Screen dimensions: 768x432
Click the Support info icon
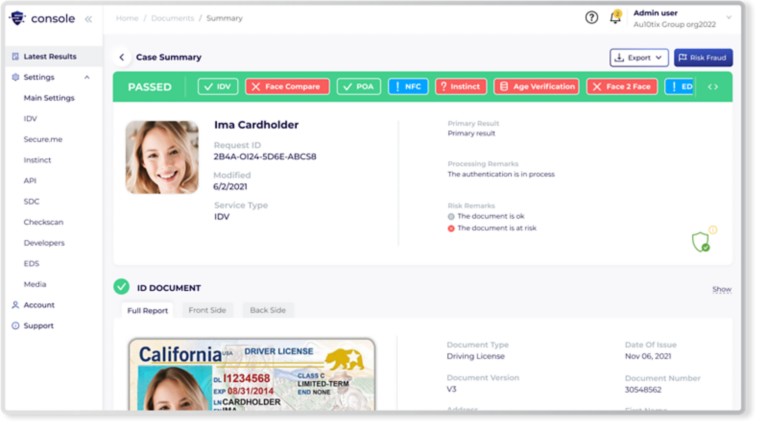coord(15,325)
